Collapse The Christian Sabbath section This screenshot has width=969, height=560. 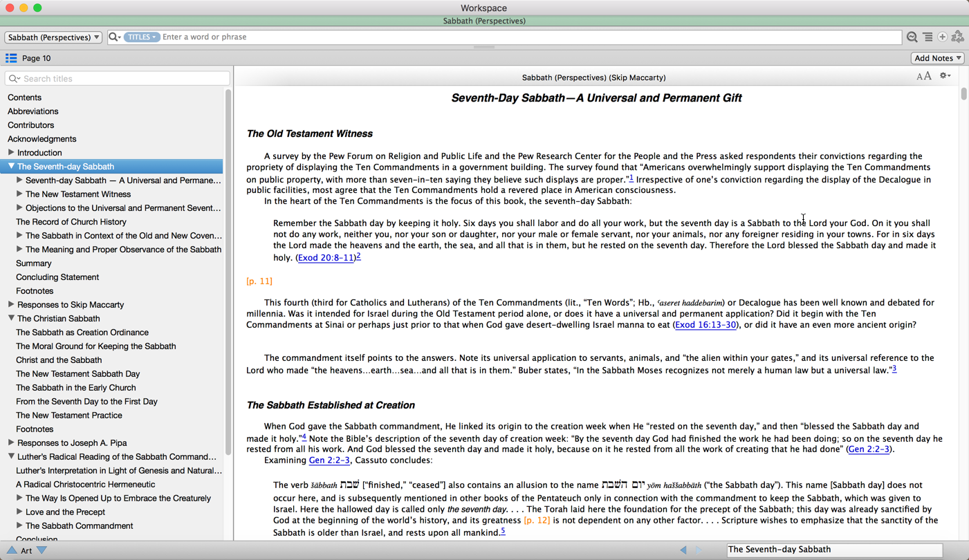(11, 318)
